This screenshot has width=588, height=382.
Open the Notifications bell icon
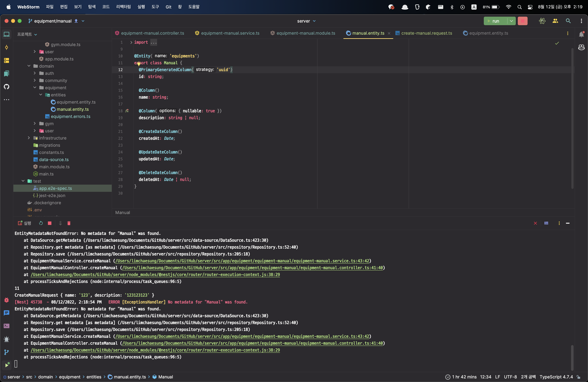(x=581, y=34)
